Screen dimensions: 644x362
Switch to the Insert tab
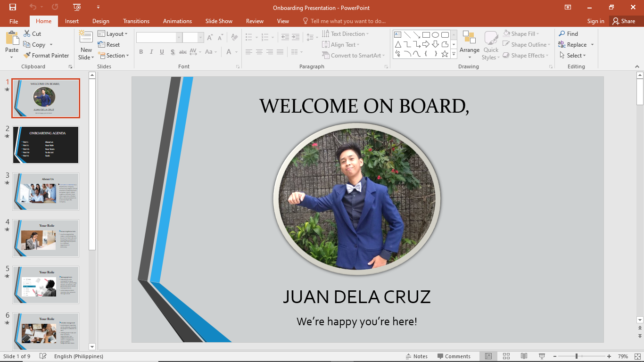point(72,21)
